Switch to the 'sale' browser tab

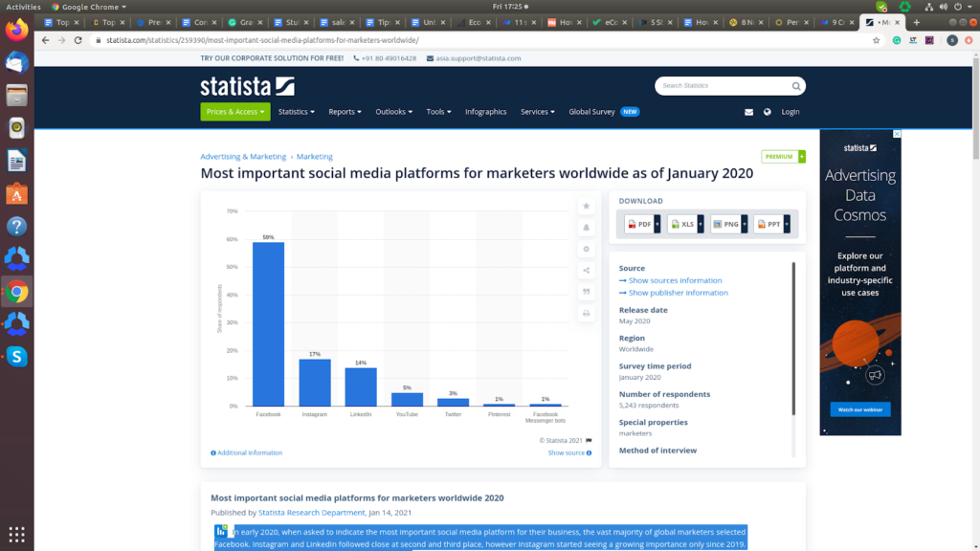pos(338,23)
